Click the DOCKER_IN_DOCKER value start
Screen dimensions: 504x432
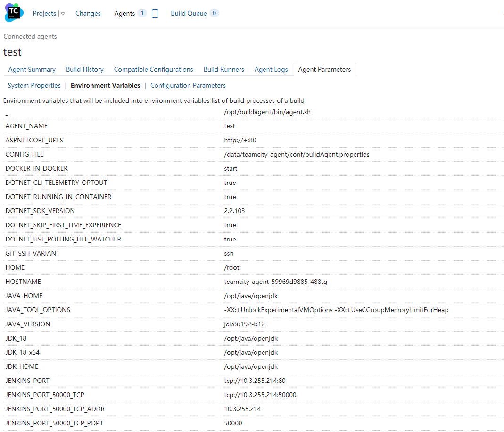[x=231, y=168]
